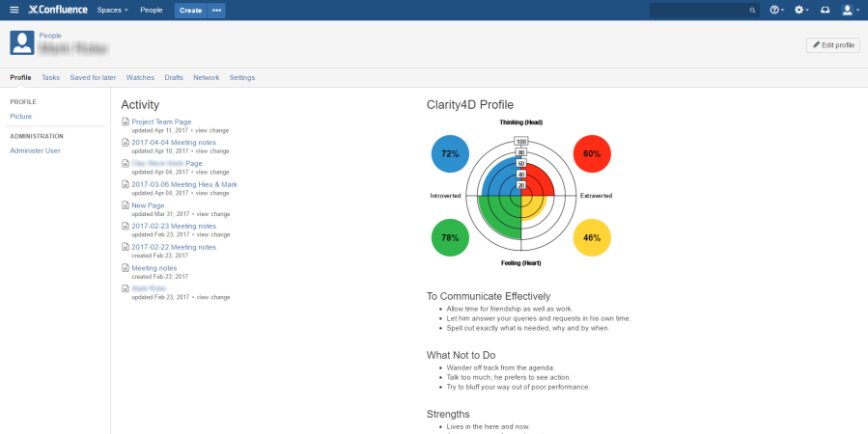Click the yellow 46% circle

pyautogui.click(x=592, y=237)
